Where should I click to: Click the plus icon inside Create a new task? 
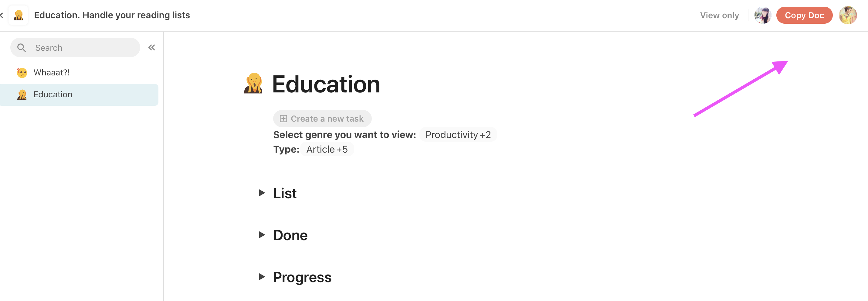pos(283,119)
